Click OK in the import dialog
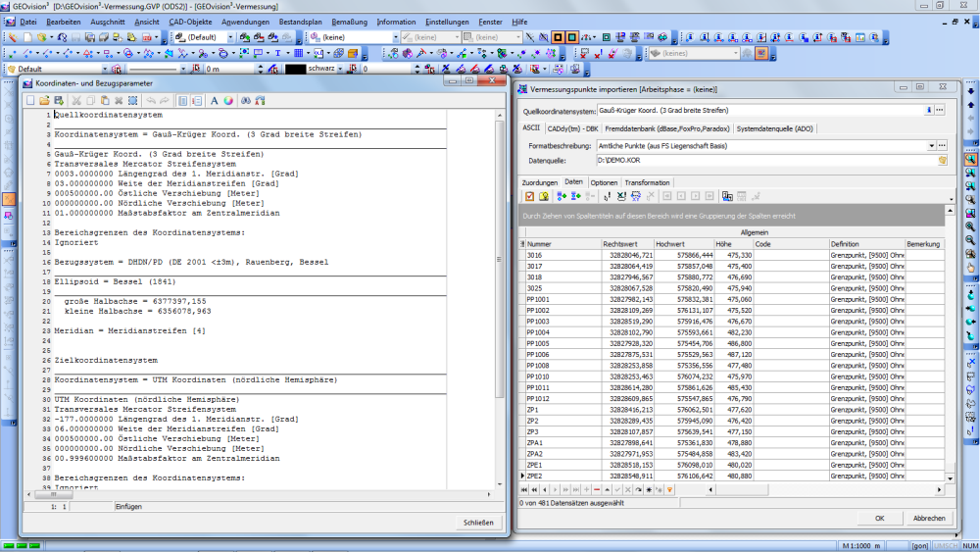980x552 pixels. (x=879, y=519)
